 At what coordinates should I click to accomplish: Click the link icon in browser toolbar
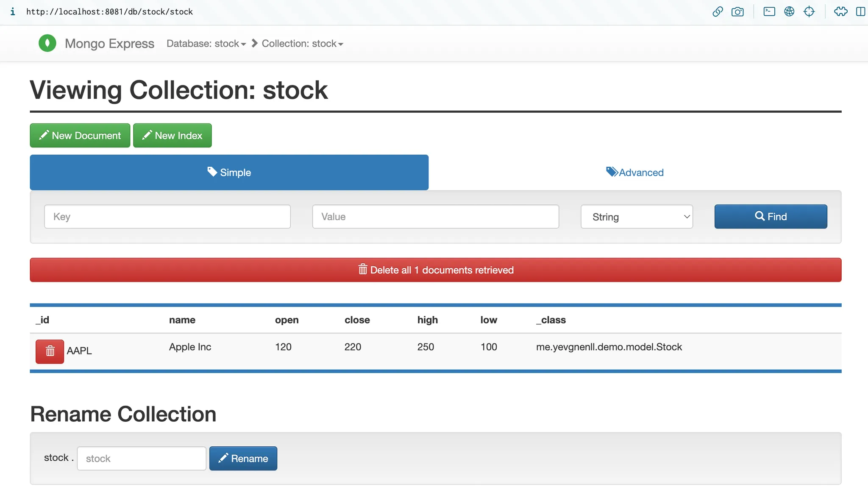tap(718, 11)
